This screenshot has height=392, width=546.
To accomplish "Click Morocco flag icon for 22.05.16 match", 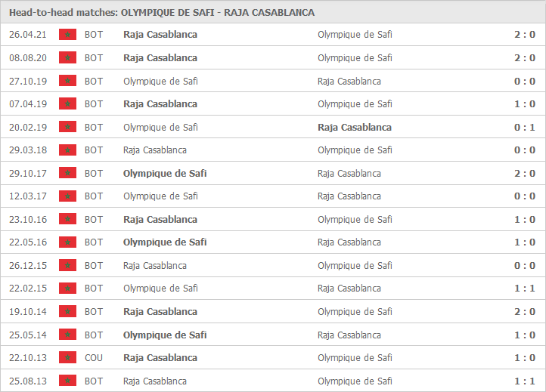I will tap(67, 242).
